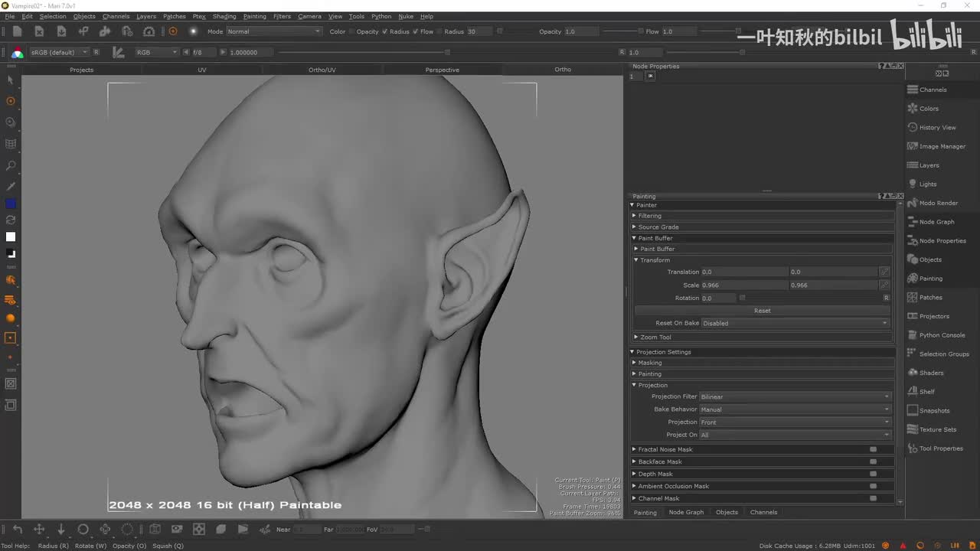The width and height of the screenshot is (980, 551).
Task: Click the Texture Sets palette icon
Action: pos(913,429)
